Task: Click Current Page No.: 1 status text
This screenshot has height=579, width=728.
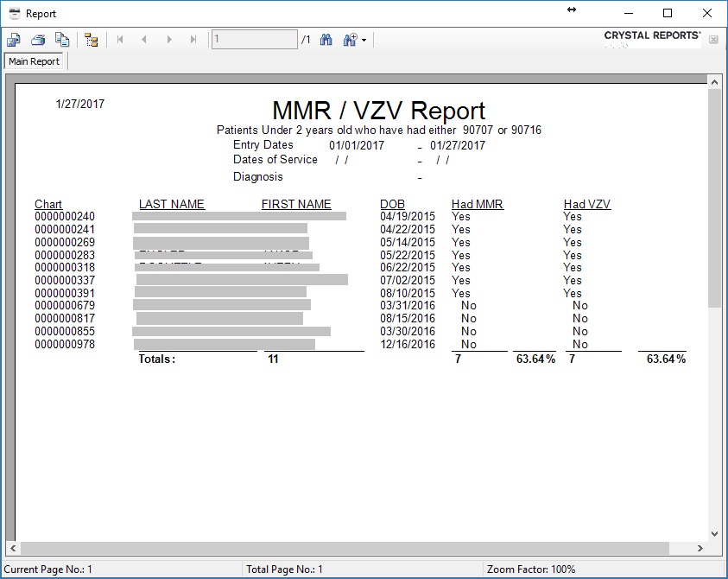Action: (x=47, y=569)
